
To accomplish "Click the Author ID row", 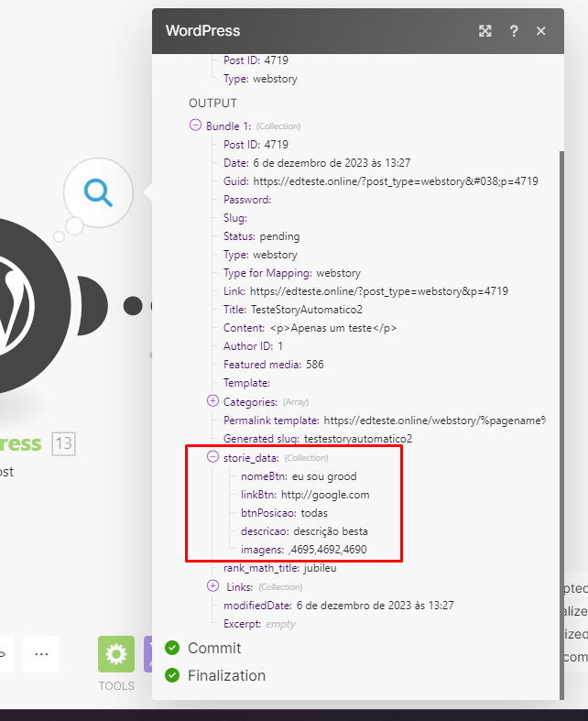I will [254, 346].
